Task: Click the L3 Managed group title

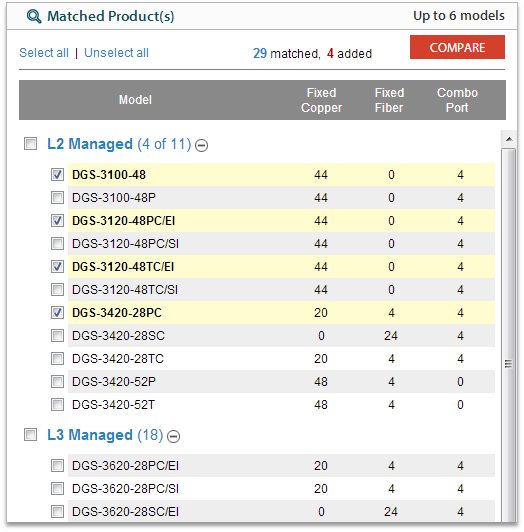Action: tap(90, 435)
